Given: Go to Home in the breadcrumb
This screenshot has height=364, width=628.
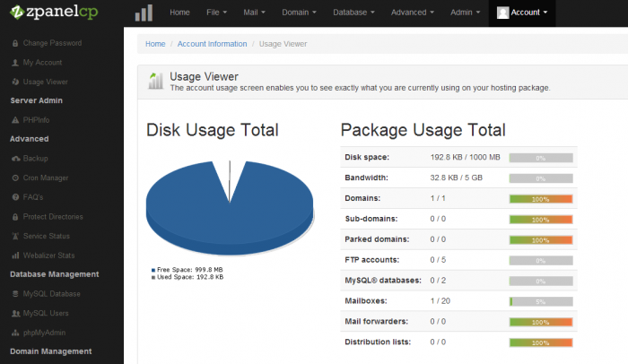Looking at the screenshot, I should (x=155, y=43).
